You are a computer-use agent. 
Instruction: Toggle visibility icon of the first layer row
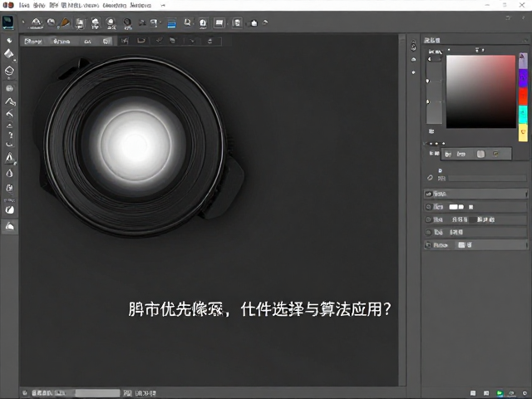429,194
